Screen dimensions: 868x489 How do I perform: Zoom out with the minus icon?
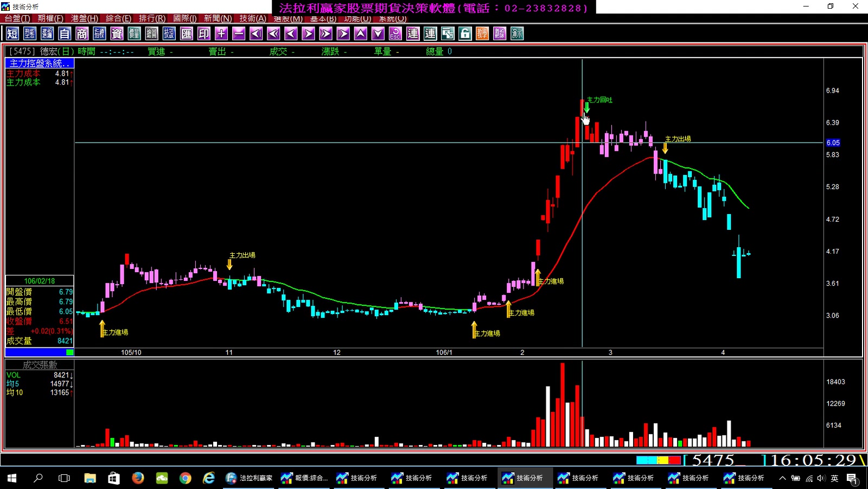click(x=239, y=34)
